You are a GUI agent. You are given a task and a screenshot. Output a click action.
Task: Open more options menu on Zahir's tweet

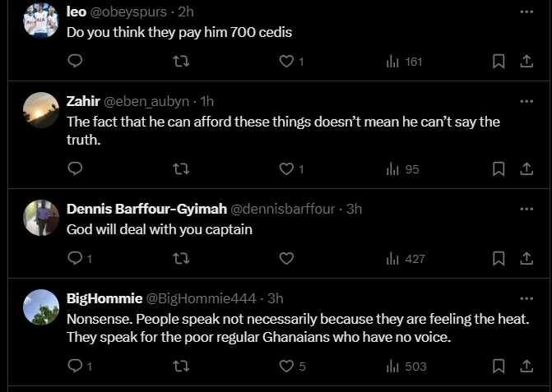pos(526,101)
